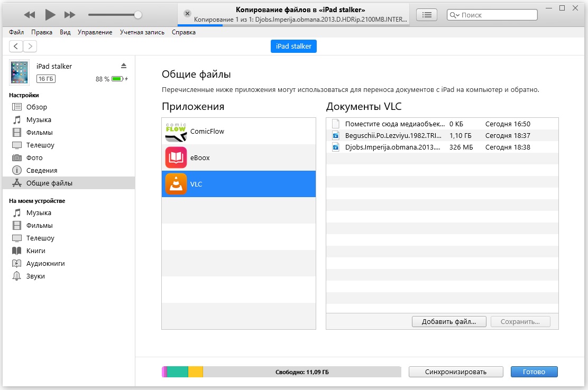588x390 pixels.
Task: Click the 0 КБ size cell
Action: coord(456,124)
